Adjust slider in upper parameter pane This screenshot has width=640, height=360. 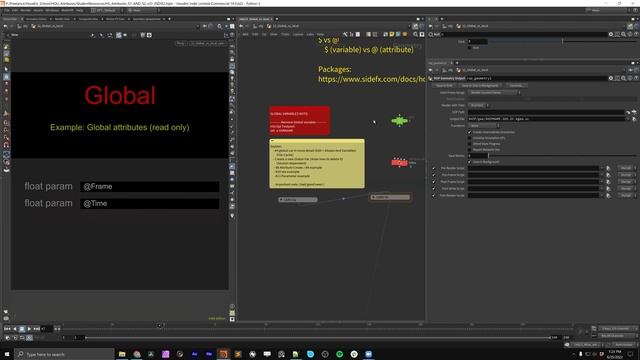562,41
